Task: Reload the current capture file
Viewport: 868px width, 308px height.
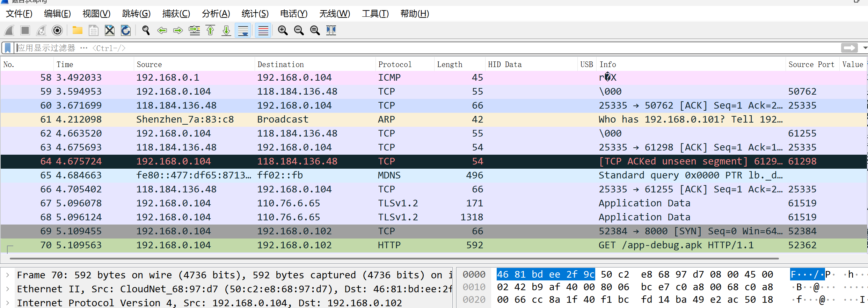Action: tap(126, 31)
